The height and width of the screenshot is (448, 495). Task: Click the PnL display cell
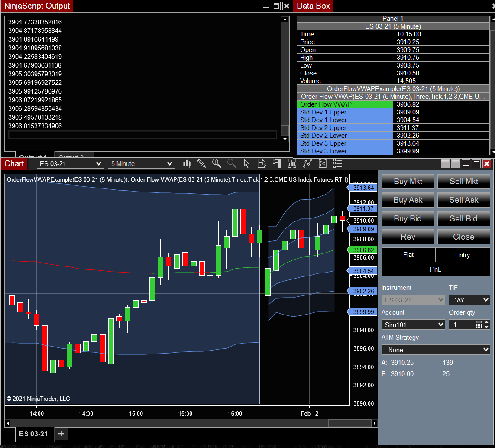click(436, 269)
